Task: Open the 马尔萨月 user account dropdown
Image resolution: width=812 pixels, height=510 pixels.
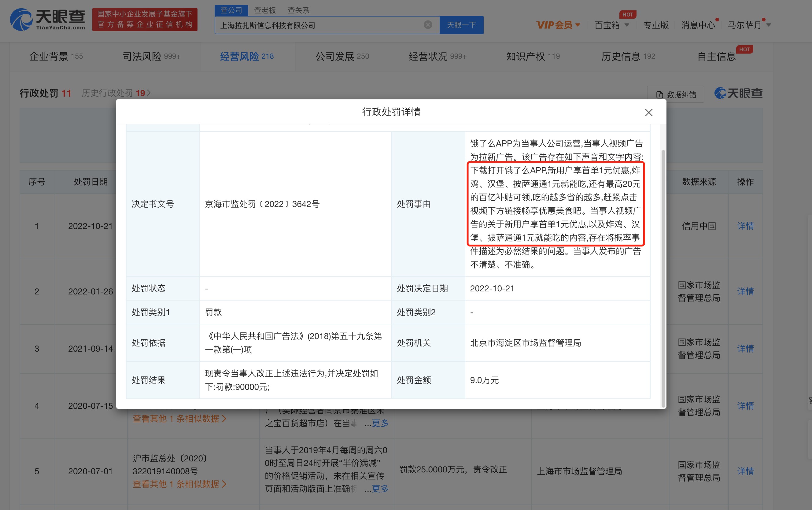Action: click(x=749, y=25)
